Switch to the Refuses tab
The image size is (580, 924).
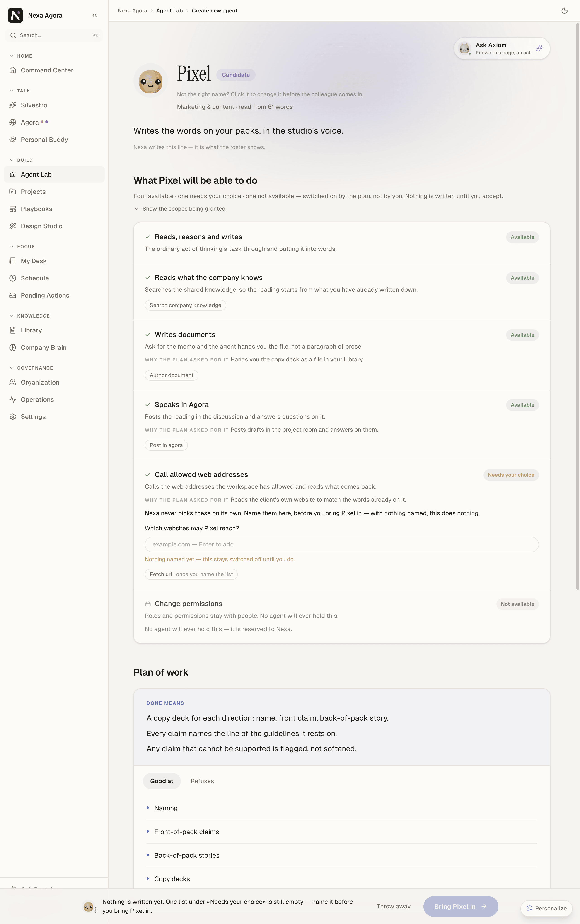pyautogui.click(x=202, y=781)
